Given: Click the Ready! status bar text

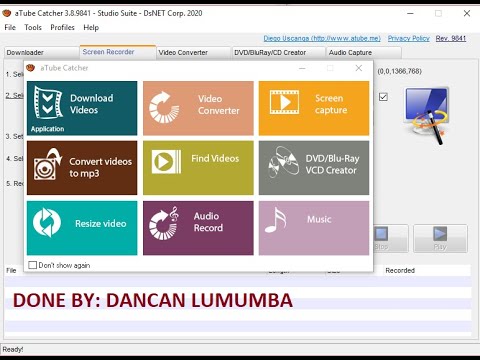Looking at the screenshot, I should pos(13,349).
